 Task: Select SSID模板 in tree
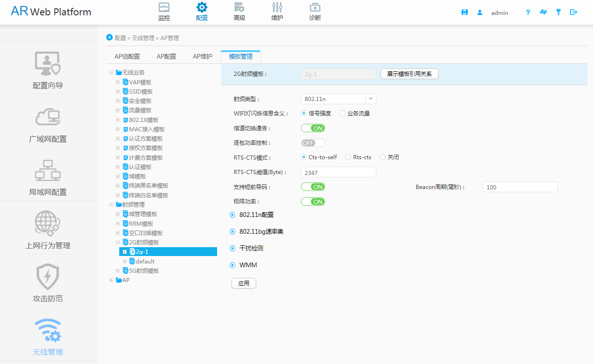141,92
